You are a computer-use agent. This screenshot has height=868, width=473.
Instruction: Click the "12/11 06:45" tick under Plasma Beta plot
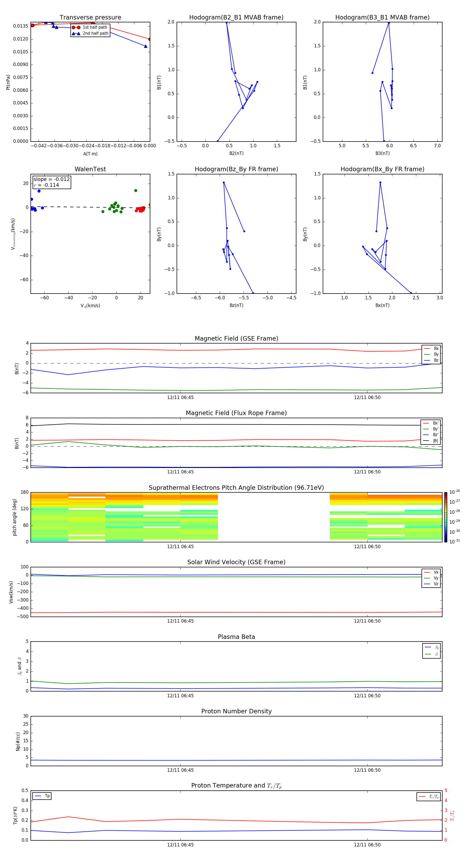click(181, 695)
